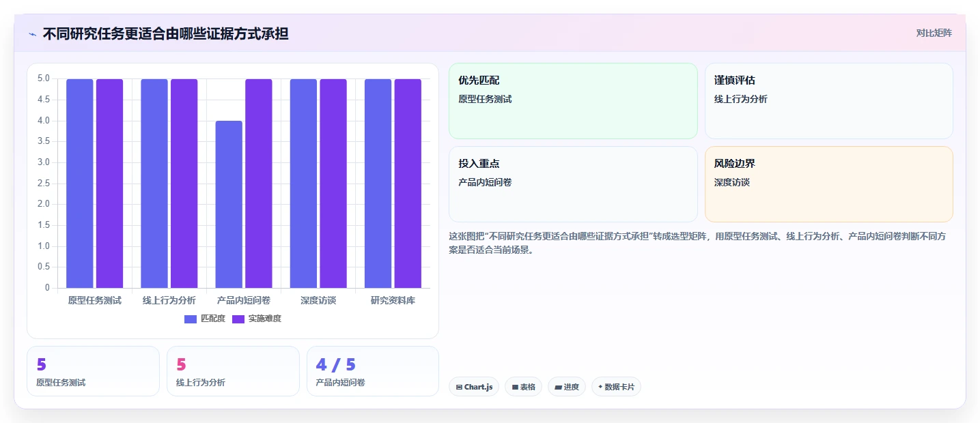
Task: Click the 产品内短问卷 x-axis label
Action: point(244,300)
